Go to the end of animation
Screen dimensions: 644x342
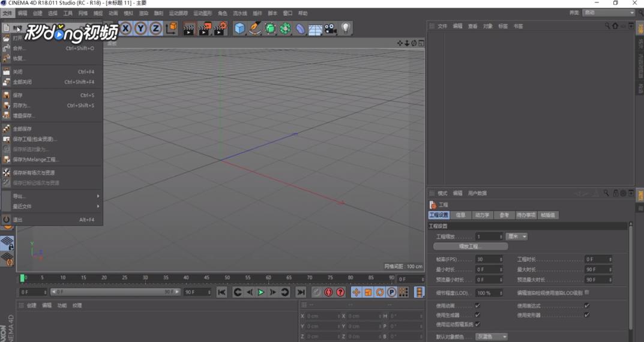coord(301,292)
